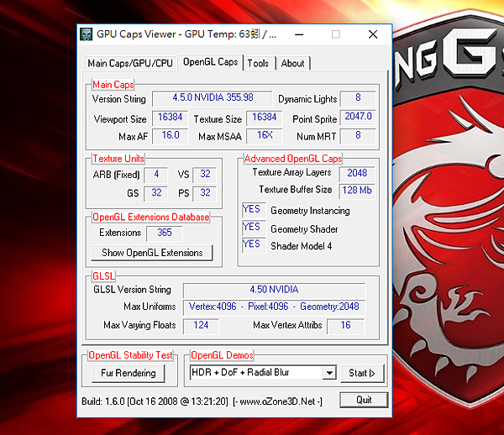
Task: Click Show OpenGL Extensions button
Action: coord(152,253)
